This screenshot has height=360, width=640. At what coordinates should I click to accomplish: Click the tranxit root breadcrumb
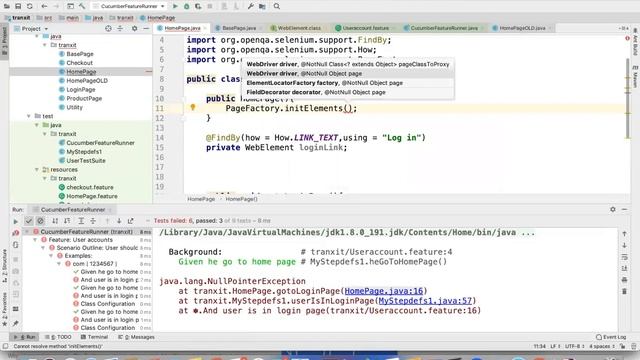point(17,18)
